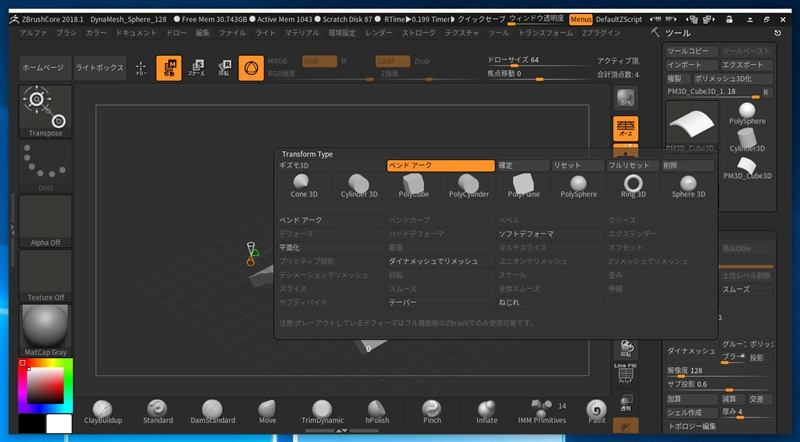800x442 pixels.
Task: Select the Standard brush
Action: point(158,412)
